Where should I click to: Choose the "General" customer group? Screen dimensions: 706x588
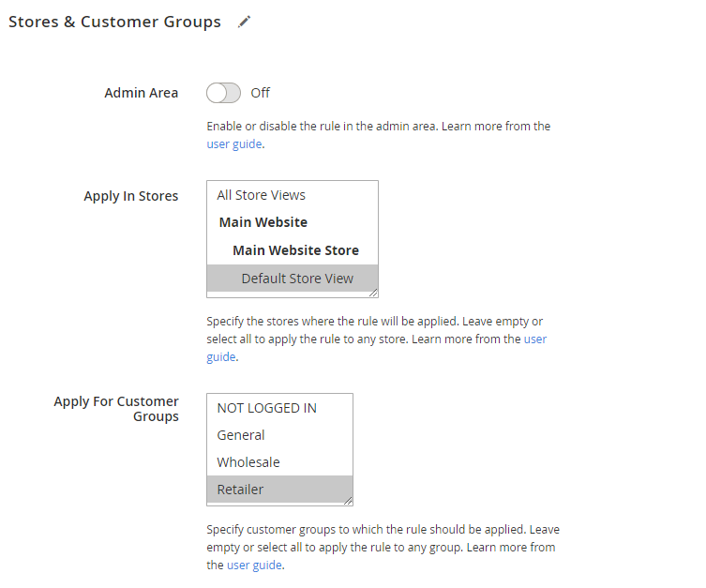pyautogui.click(x=241, y=435)
